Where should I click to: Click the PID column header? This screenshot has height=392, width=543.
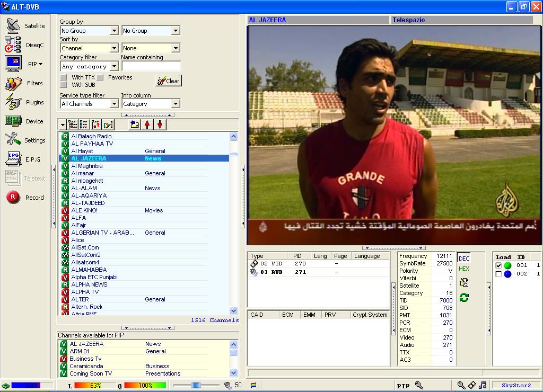pyautogui.click(x=300, y=256)
